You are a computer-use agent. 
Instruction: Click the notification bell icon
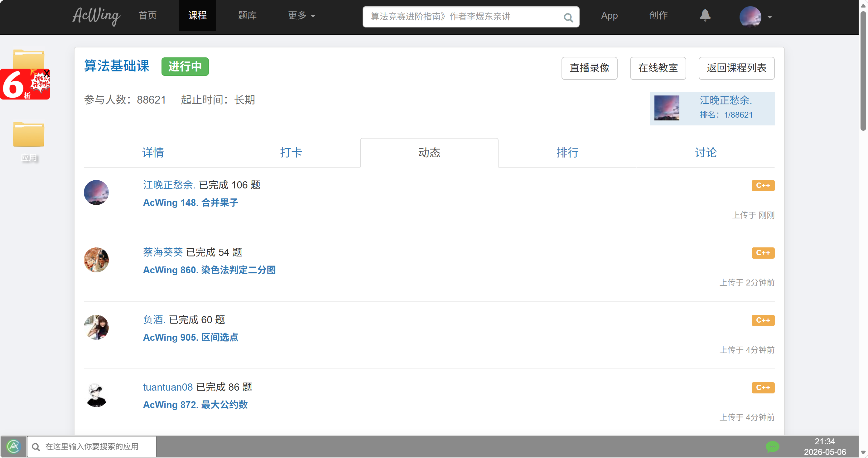click(705, 16)
